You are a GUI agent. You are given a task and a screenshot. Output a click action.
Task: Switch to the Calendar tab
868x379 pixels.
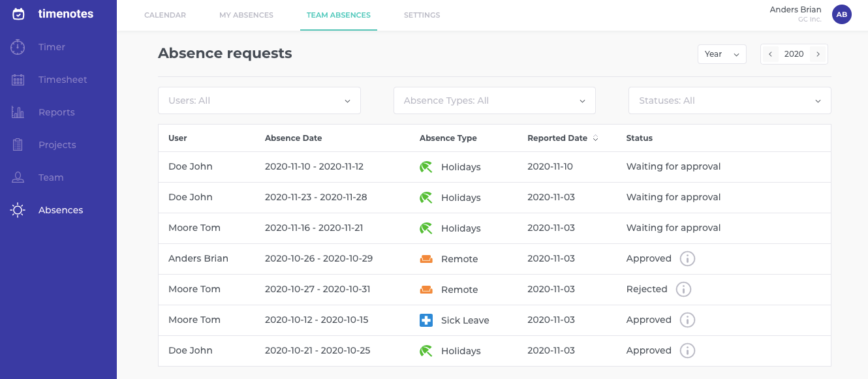pos(165,15)
